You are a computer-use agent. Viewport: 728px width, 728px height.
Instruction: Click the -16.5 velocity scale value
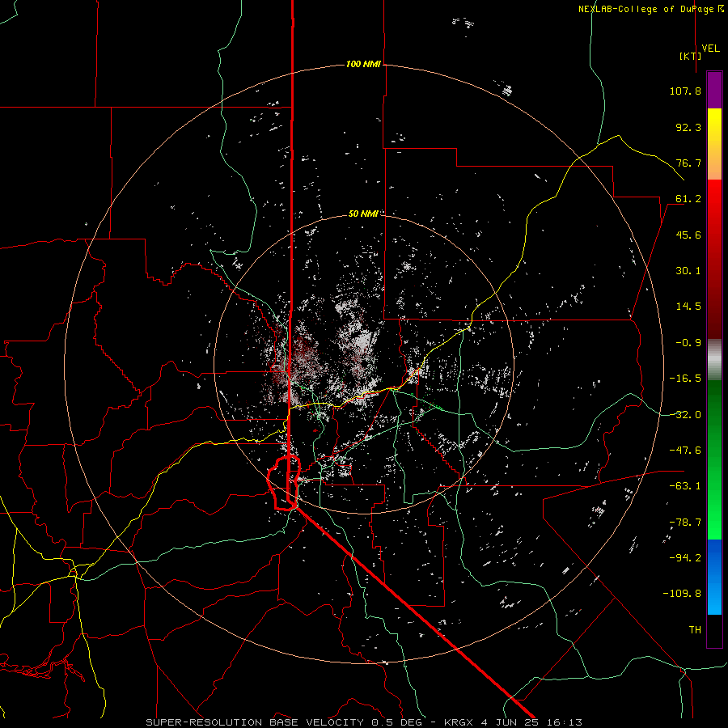(685, 379)
